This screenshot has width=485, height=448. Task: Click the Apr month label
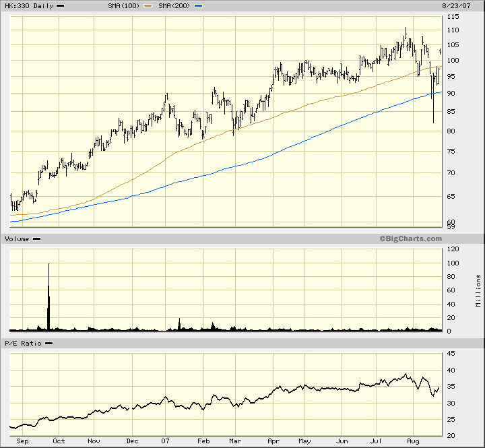point(273,441)
